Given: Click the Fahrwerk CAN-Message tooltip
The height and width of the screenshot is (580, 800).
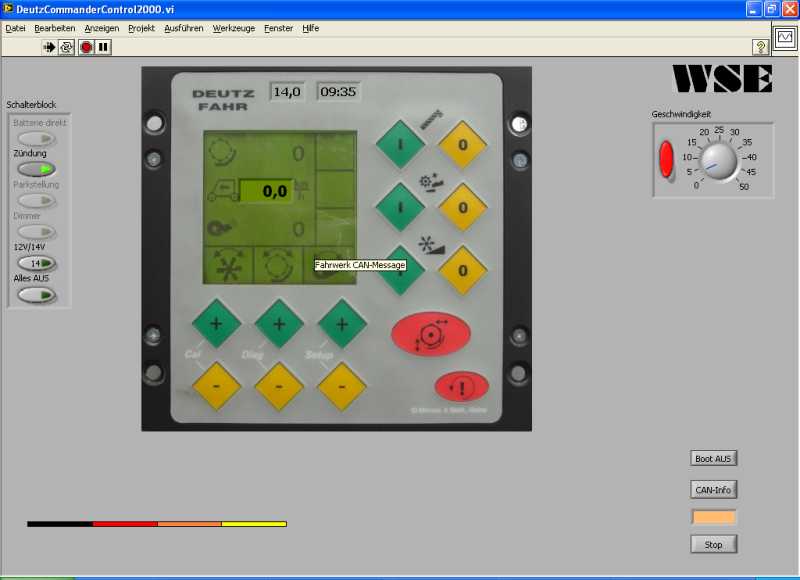Looking at the screenshot, I should point(360,265).
